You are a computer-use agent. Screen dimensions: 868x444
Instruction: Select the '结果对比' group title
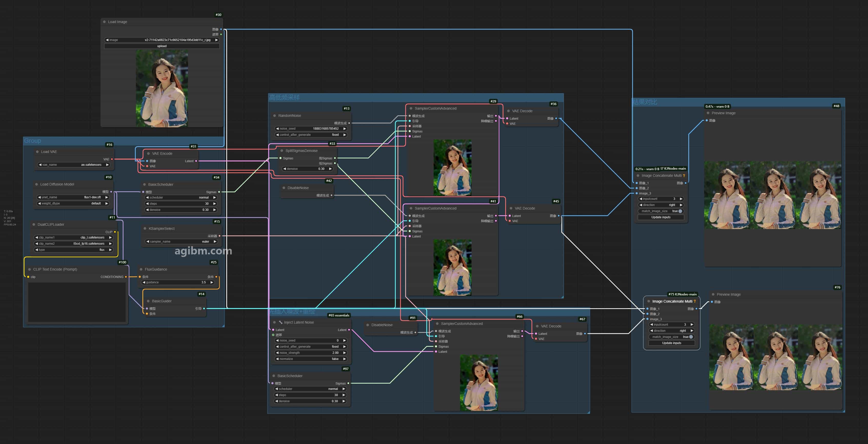(645, 102)
